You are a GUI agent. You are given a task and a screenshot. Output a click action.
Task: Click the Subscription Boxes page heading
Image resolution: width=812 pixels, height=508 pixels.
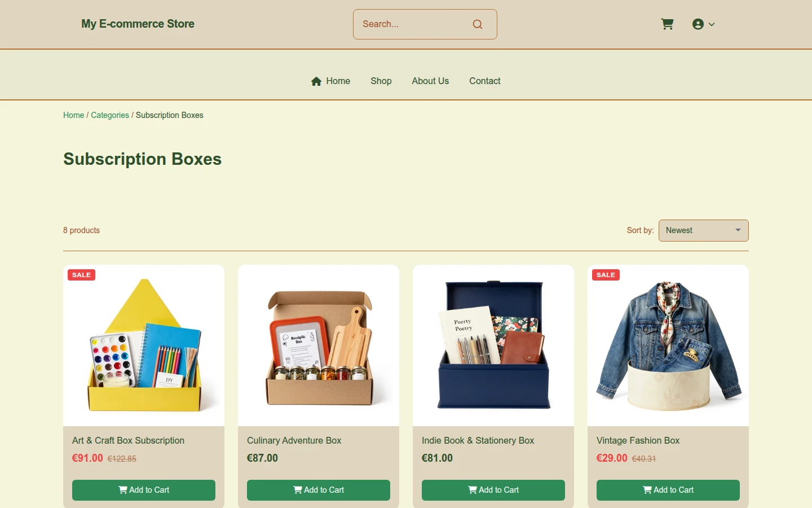coord(142,159)
